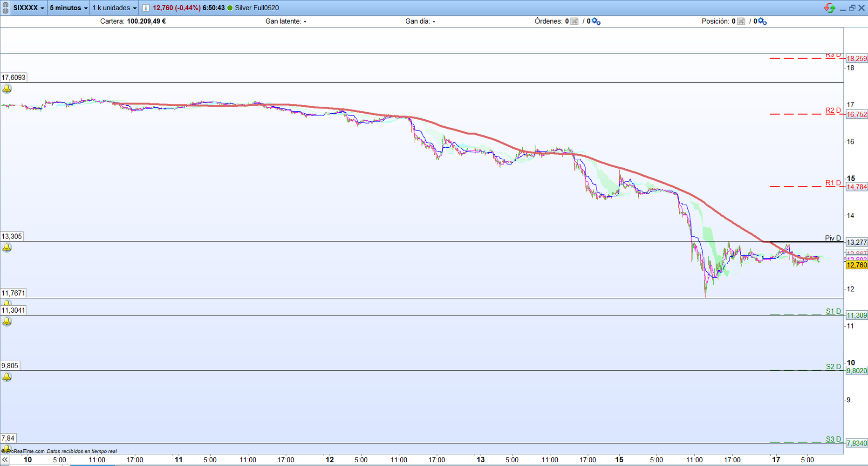
Task: Open ProRealTime.com copyright link
Action: 26,451
